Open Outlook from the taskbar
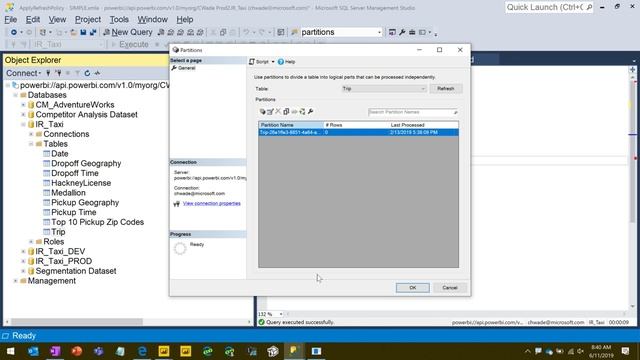 point(33,351)
